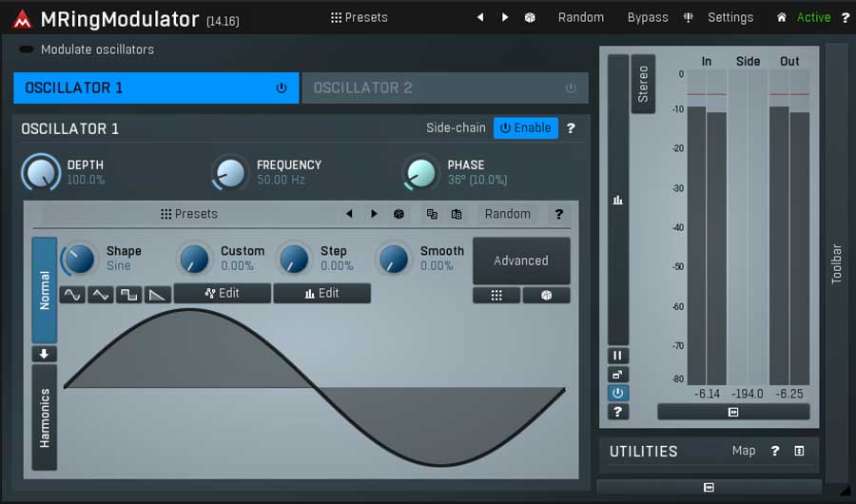856x504 pixels.
Task: Click the Step knob
Action: click(294, 259)
